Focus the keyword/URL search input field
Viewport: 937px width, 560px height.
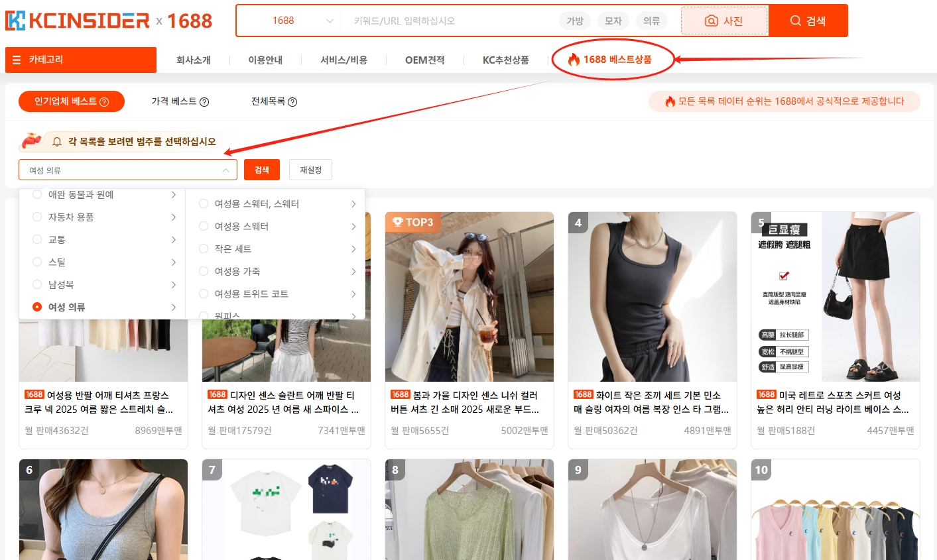coord(451,21)
